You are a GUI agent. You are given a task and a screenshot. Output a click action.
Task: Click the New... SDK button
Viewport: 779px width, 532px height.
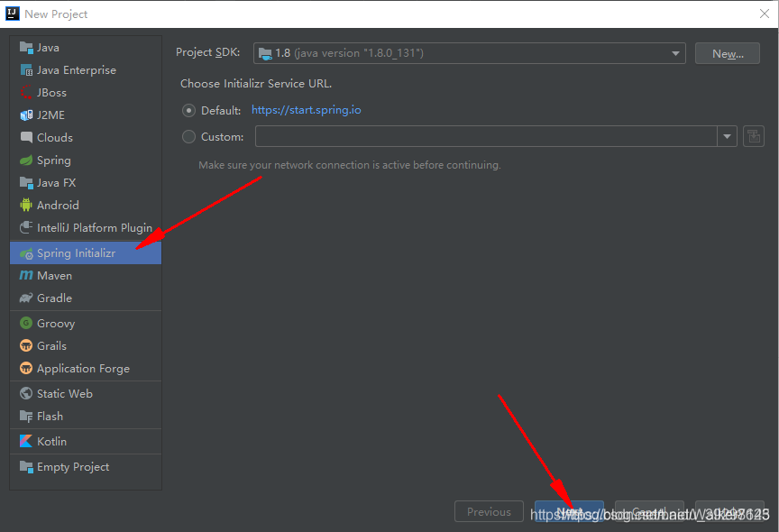728,53
